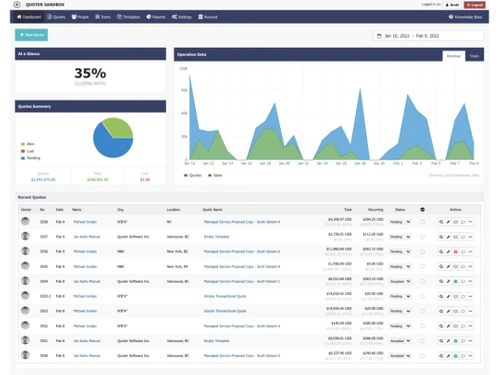Screen dimensions: 500x375
Task: Edit quote 3557 using the pencil icon
Action: tap(448, 237)
